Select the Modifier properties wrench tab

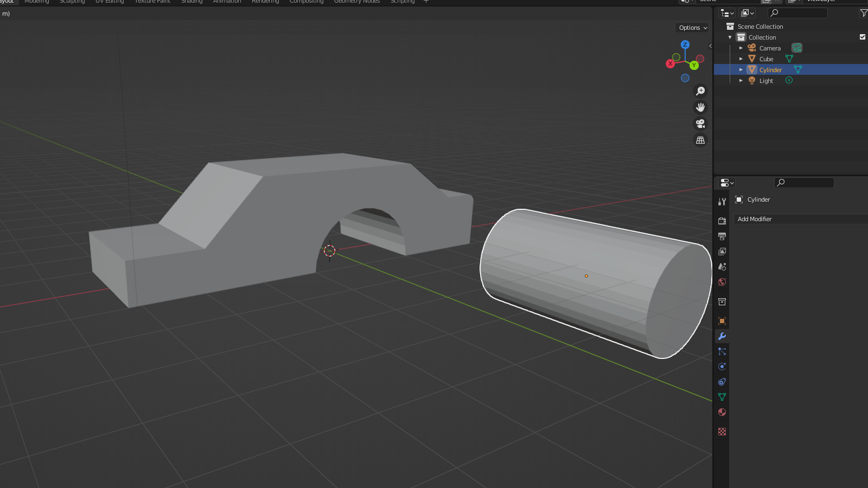click(722, 336)
